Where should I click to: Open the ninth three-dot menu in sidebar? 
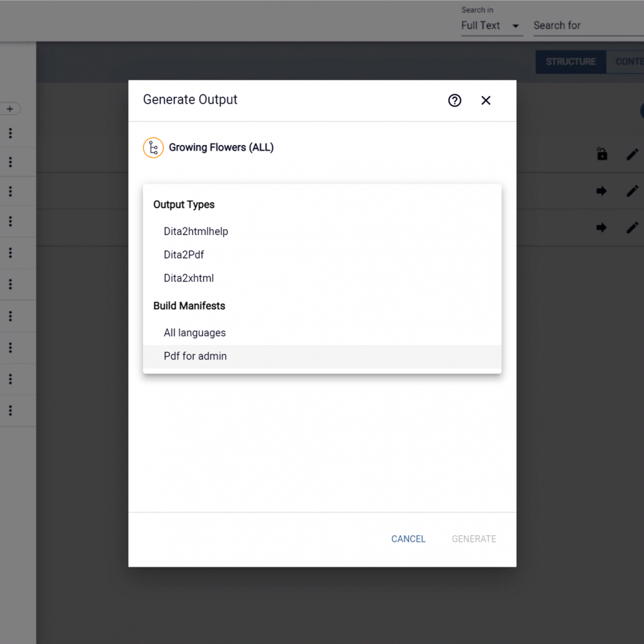(10, 379)
